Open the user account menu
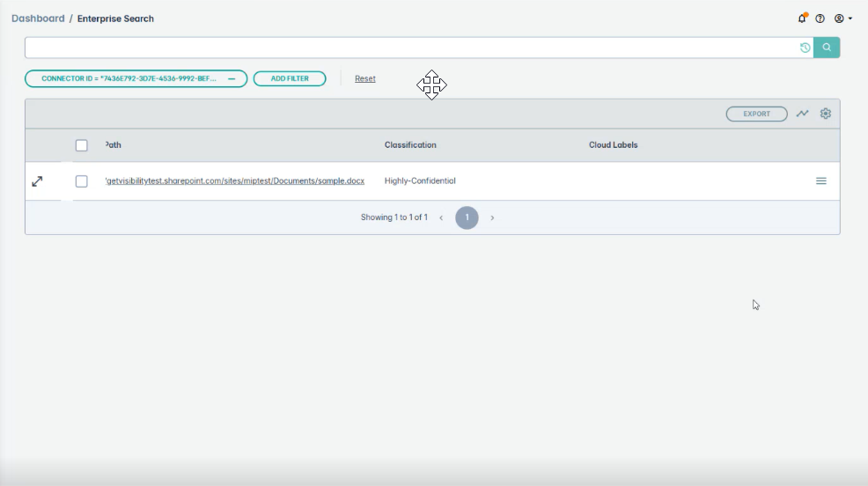Screen dimensions: 868x486 (x=842, y=18)
